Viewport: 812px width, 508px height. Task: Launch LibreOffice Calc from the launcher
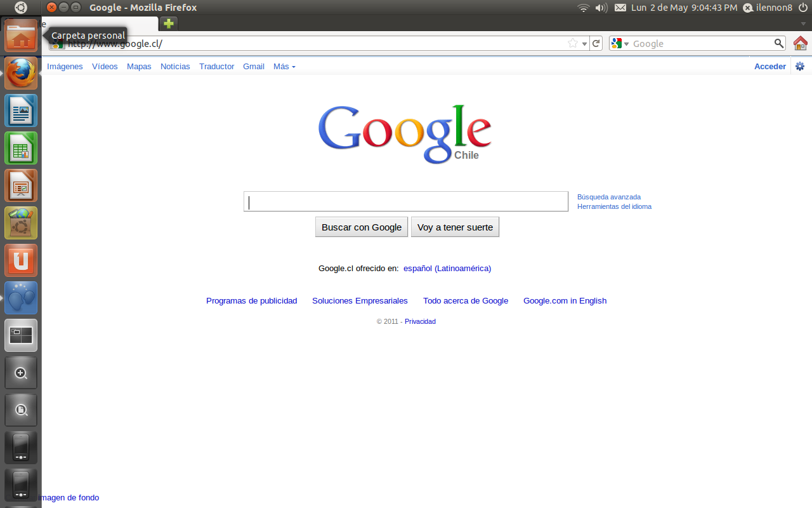[21, 148]
